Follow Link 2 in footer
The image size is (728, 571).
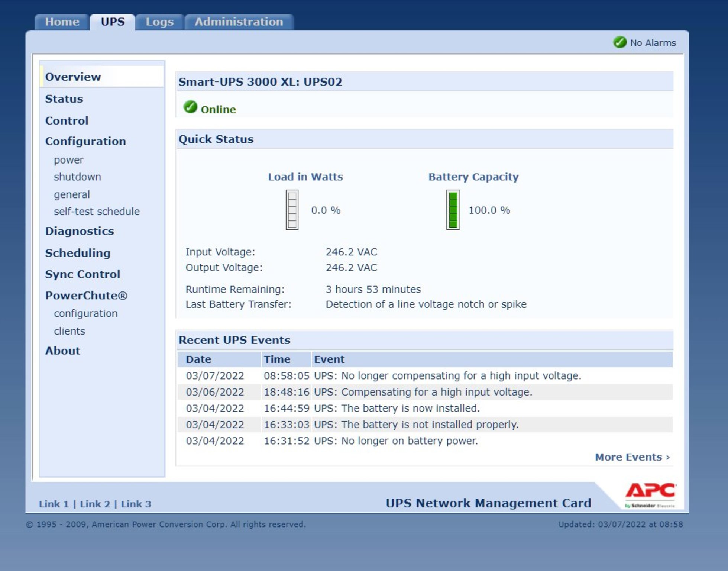point(95,504)
